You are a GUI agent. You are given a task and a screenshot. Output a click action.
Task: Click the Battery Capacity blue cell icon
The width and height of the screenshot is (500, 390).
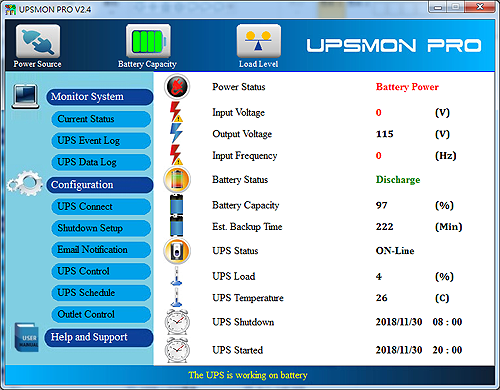click(176, 205)
